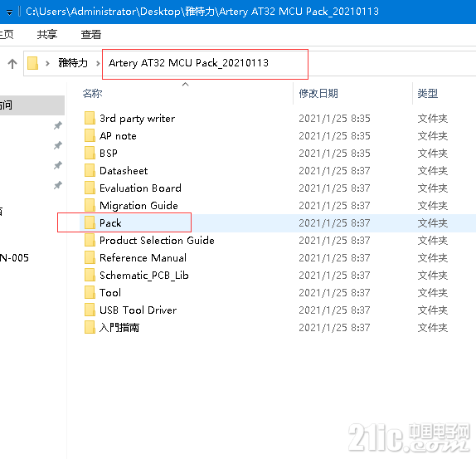Click the address bar folder icon
The image size is (476, 459).
click(x=33, y=63)
